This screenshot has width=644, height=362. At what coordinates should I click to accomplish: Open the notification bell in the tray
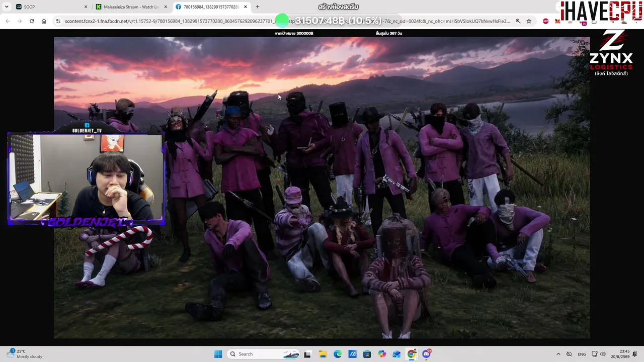click(x=635, y=354)
